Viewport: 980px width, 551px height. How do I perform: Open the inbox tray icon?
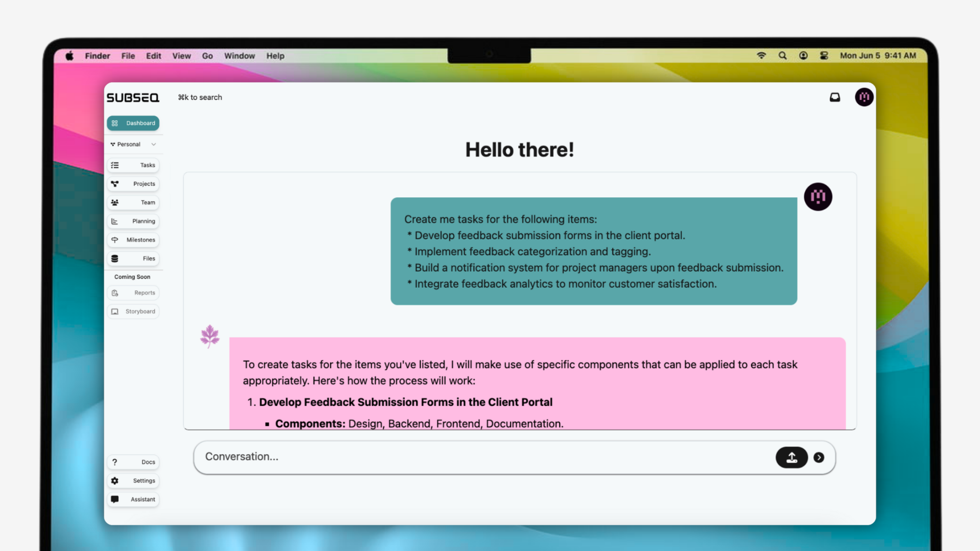835,98
